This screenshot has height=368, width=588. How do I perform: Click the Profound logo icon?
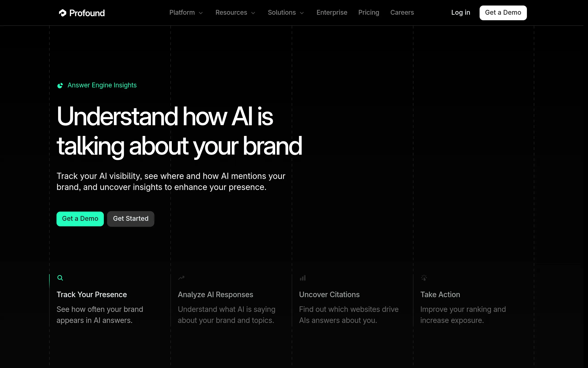[x=62, y=13]
